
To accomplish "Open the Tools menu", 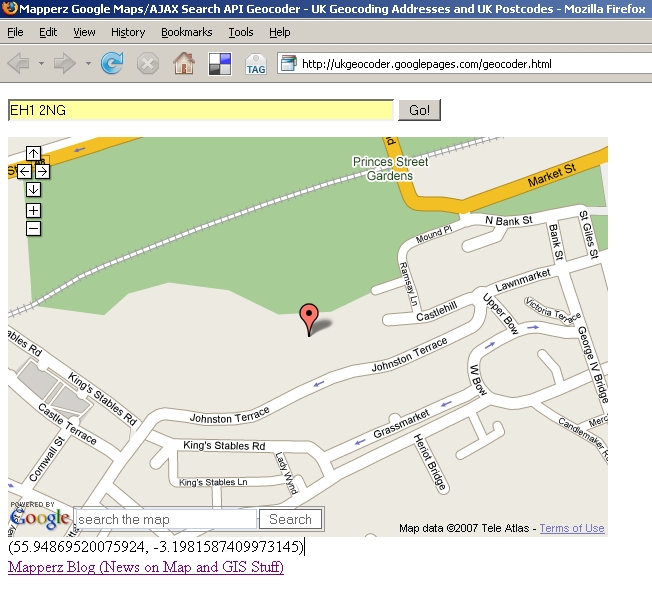I will coord(241,32).
